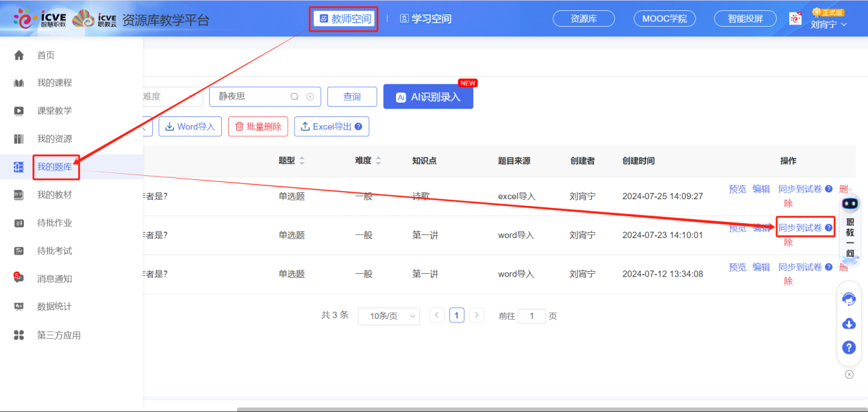
Task: Click the Word导入 button
Action: click(x=190, y=127)
